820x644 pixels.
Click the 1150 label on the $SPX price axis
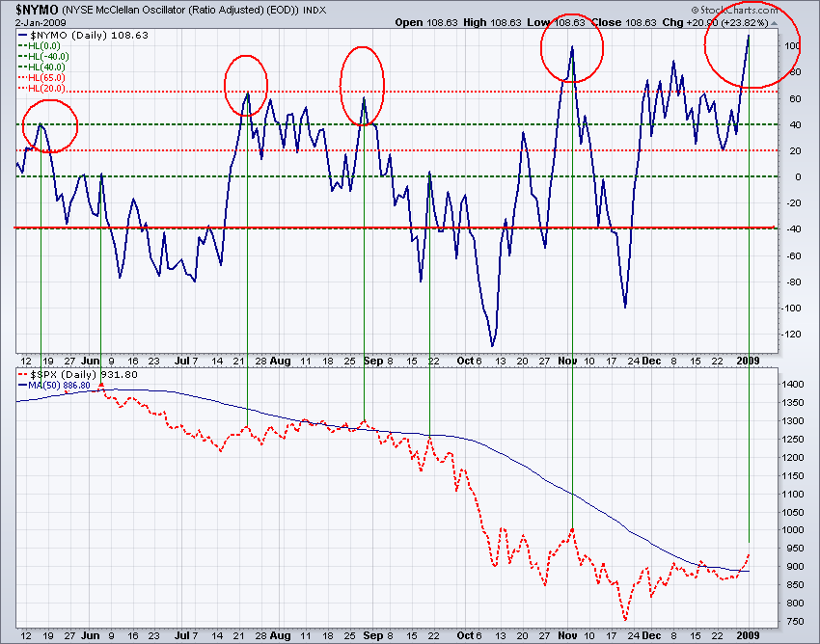793,475
